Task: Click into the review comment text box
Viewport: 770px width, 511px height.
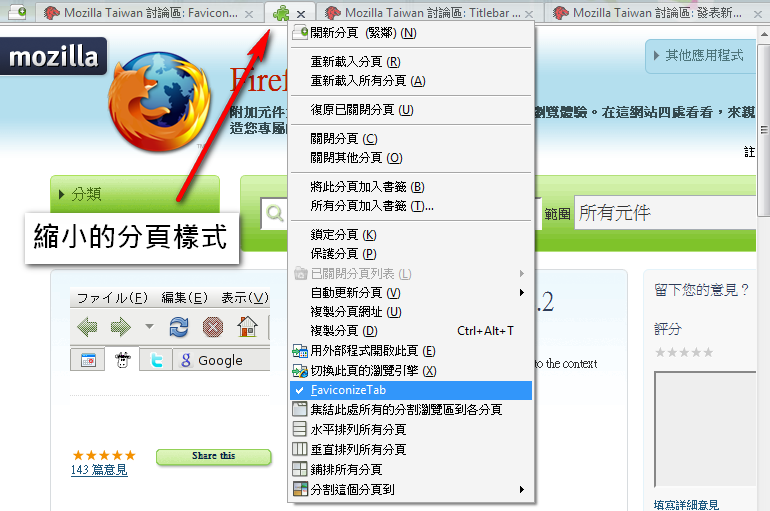Action: [x=705, y=429]
